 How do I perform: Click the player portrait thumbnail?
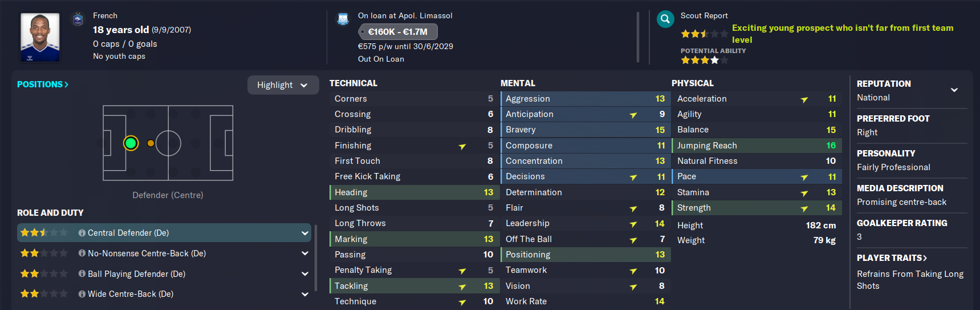click(40, 37)
